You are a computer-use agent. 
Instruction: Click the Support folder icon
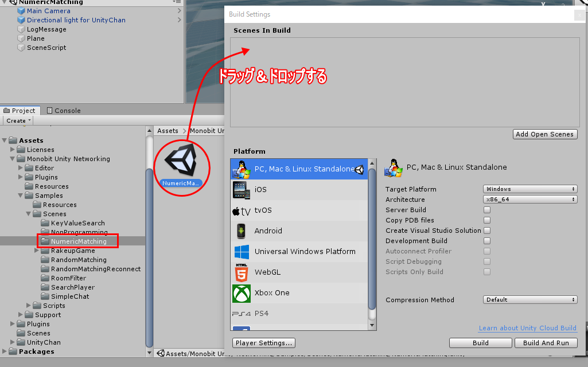(29, 315)
